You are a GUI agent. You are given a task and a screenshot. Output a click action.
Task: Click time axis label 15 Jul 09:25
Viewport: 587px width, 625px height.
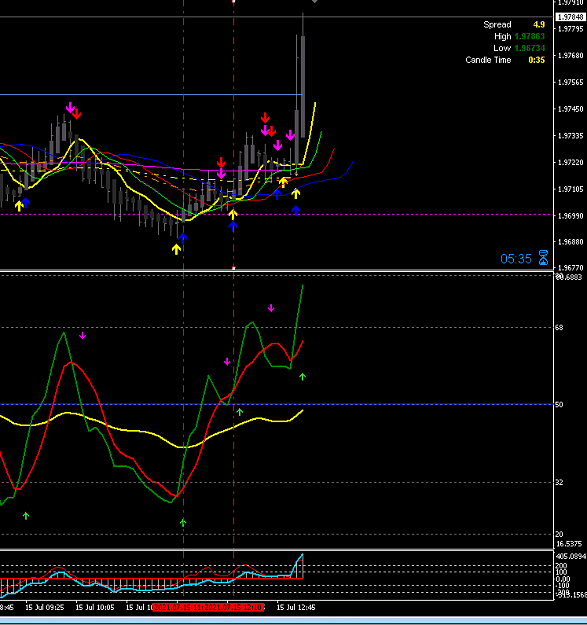point(45,607)
